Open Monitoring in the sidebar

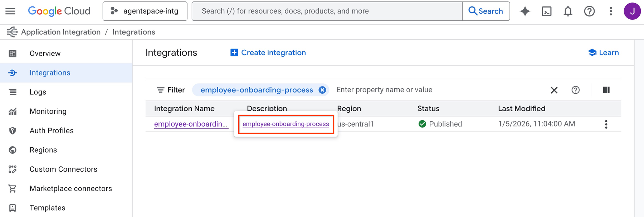[x=66, y=111]
